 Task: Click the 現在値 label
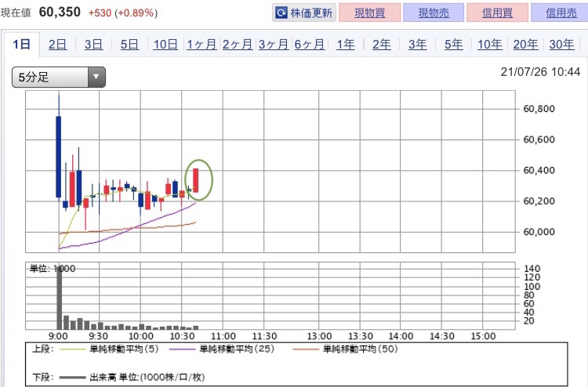pyautogui.click(x=16, y=13)
